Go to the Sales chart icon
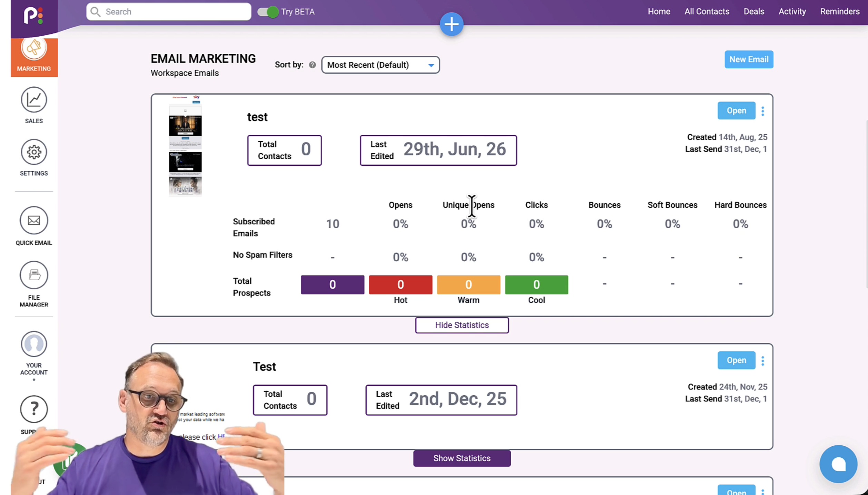Viewport: 868px width, 495px height. pyautogui.click(x=34, y=100)
